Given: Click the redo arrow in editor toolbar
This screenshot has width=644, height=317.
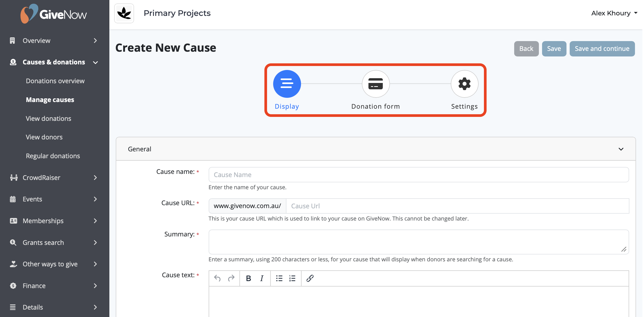Looking at the screenshot, I should (231, 278).
